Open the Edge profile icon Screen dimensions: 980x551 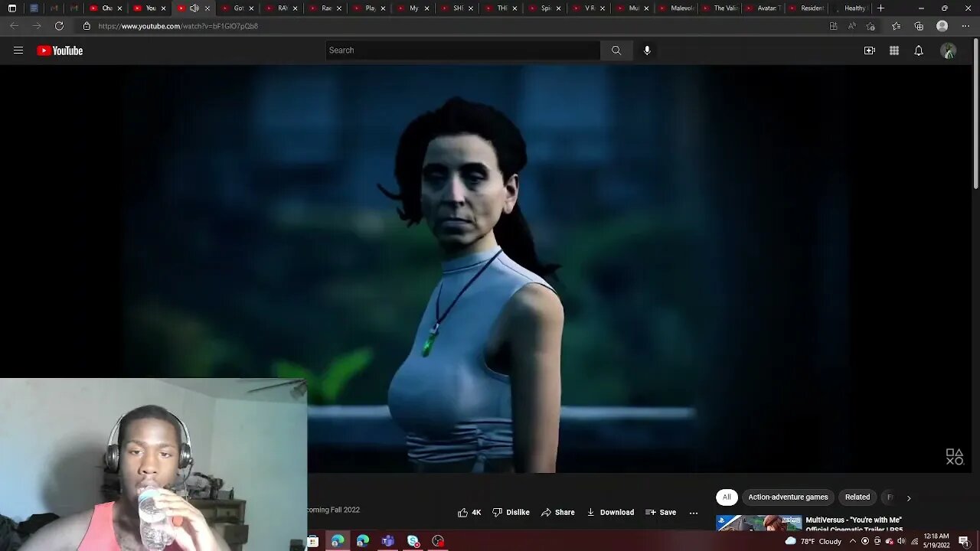[x=942, y=26]
